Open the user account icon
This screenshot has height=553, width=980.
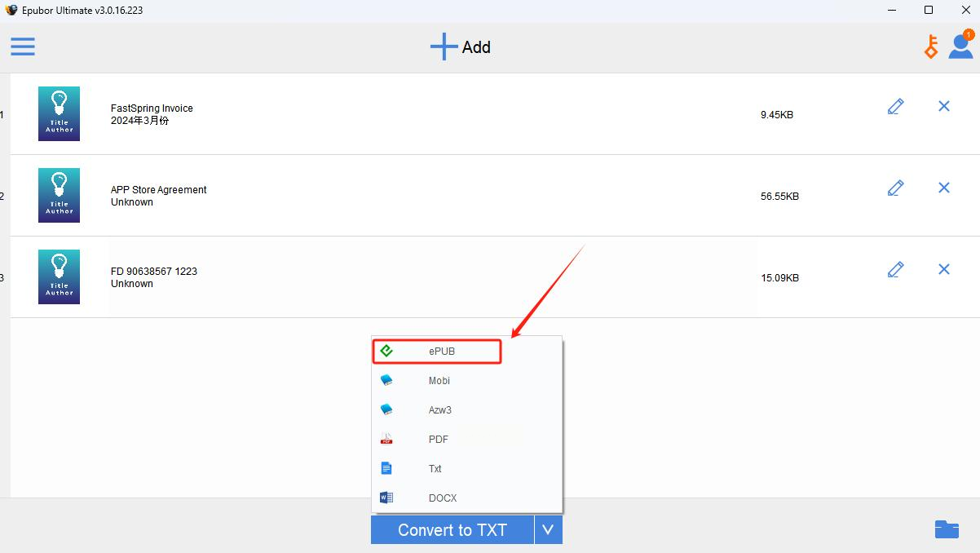tap(961, 45)
